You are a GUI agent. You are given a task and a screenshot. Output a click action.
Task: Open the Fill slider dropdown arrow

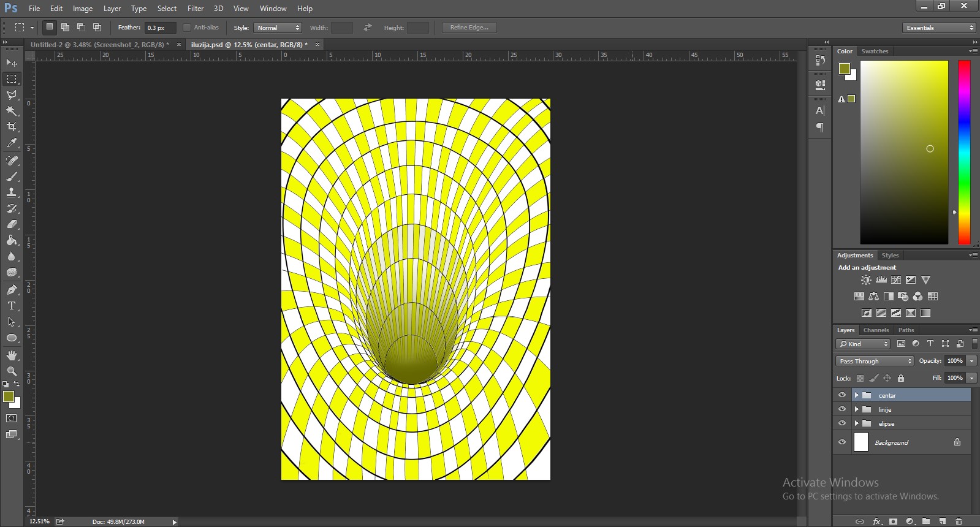972,378
